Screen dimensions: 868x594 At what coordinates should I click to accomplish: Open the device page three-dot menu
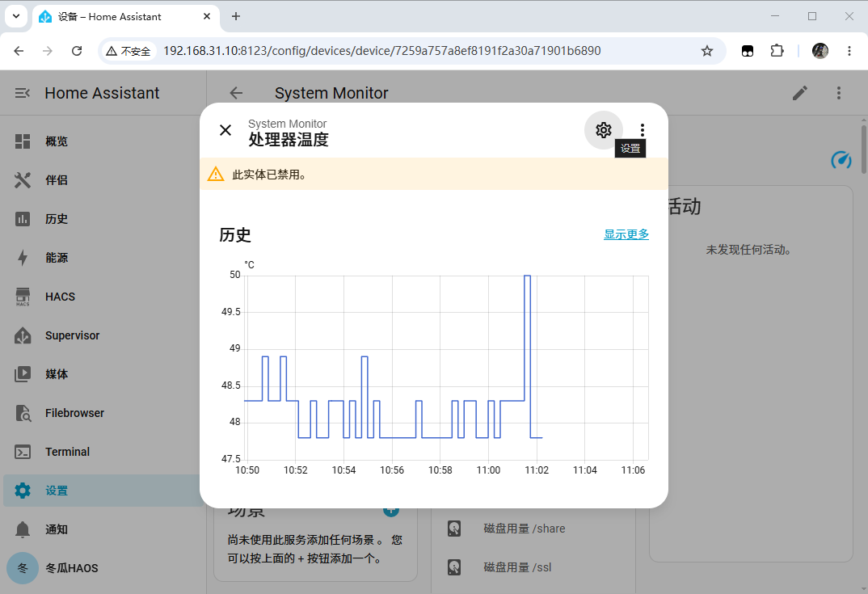pyautogui.click(x=839, y=93)
